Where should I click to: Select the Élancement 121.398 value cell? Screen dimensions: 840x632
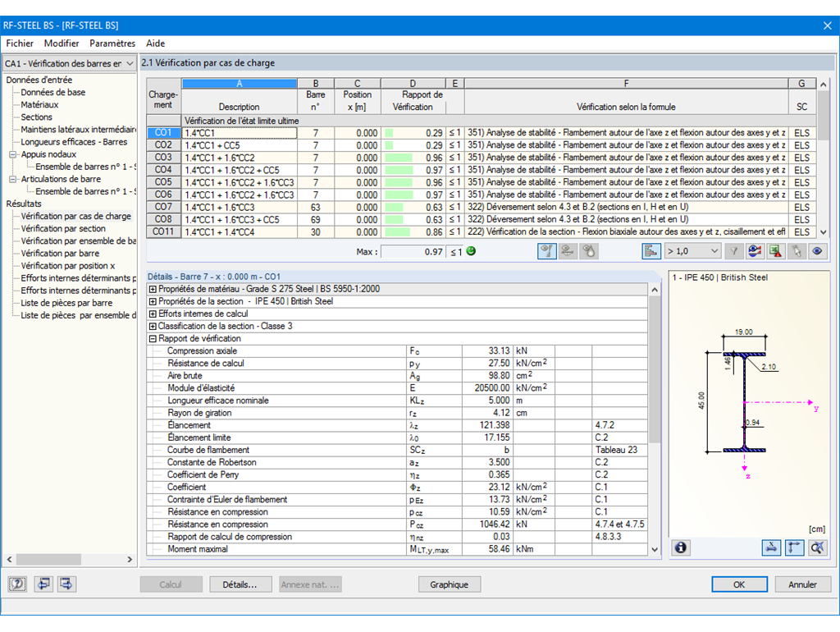pos(487,425)
